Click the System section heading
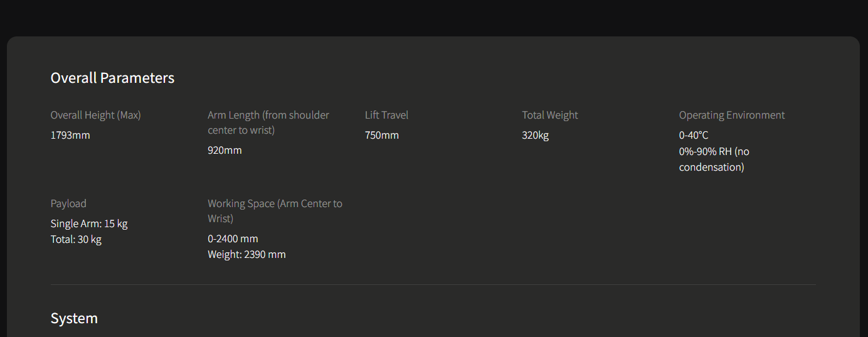Viewport: 868px width, 337px height. point(74,318)
